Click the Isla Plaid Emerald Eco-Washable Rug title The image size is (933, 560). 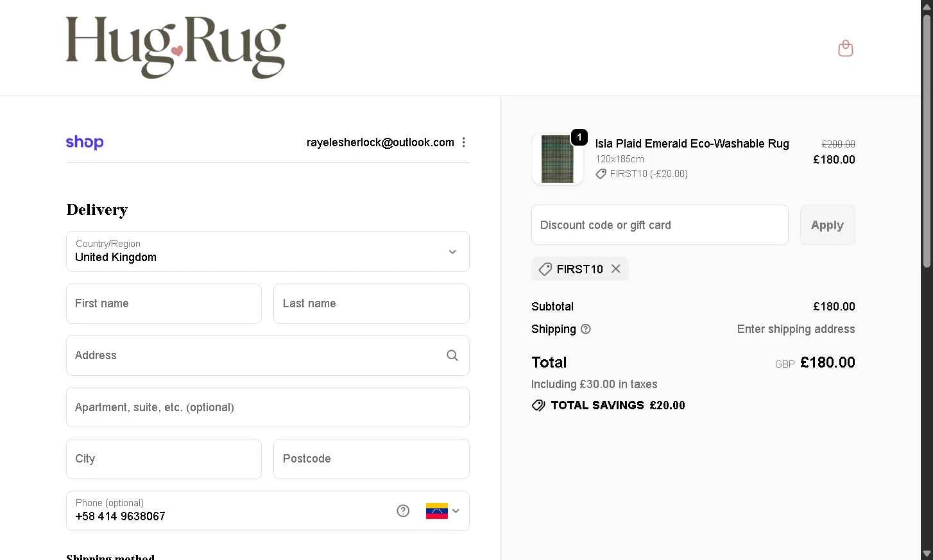[692, 144]
